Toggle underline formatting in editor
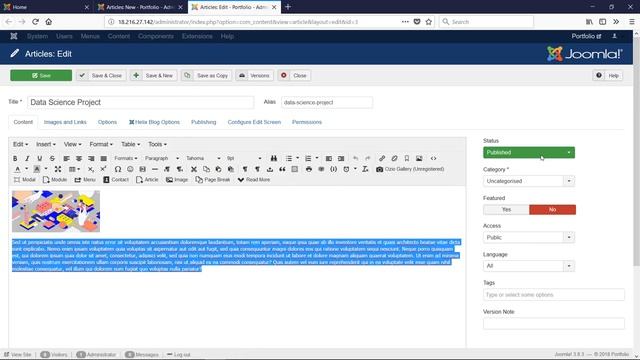Image resolution: width=640 pixels, height=360 pixels. tap(40, 158)
